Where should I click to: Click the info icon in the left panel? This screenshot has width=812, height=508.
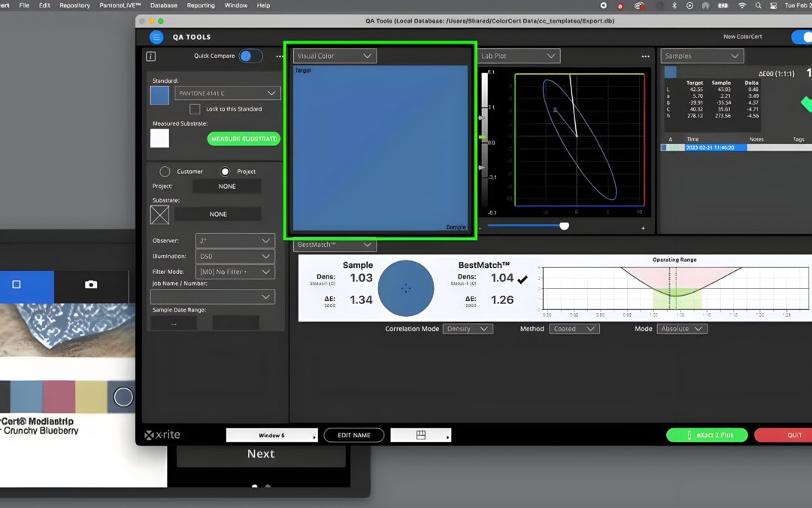click(151, 56)
